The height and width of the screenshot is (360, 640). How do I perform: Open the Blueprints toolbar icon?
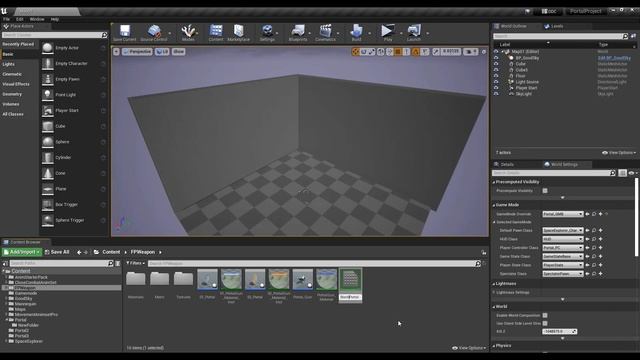pyautogui.click(x=298, y=33)
